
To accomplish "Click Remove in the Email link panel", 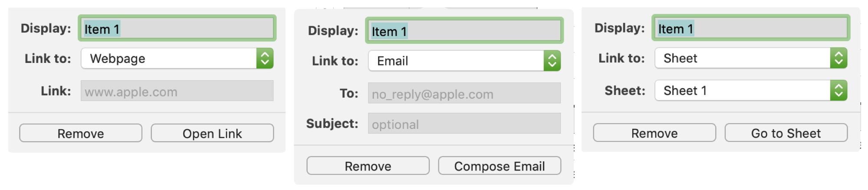I will click(x=368, y=166).
